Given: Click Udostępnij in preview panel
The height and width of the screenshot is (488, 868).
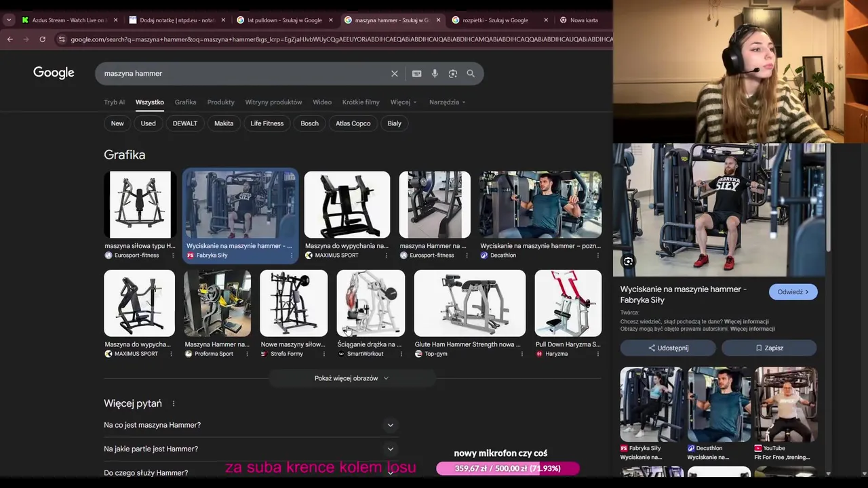Looking at the screenshot, I should point(668,348).
